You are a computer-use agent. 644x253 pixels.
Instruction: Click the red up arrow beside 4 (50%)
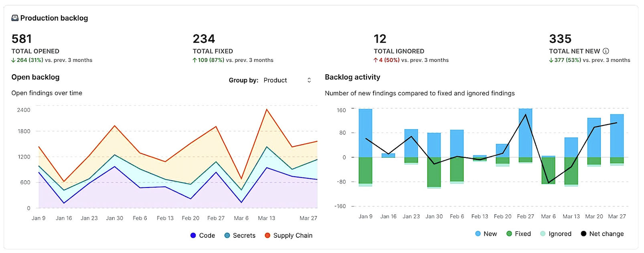pos(376,60)
